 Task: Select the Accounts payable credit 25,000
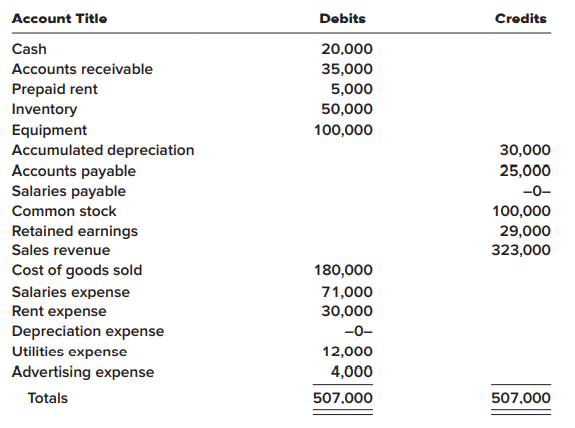coord(525,171)
